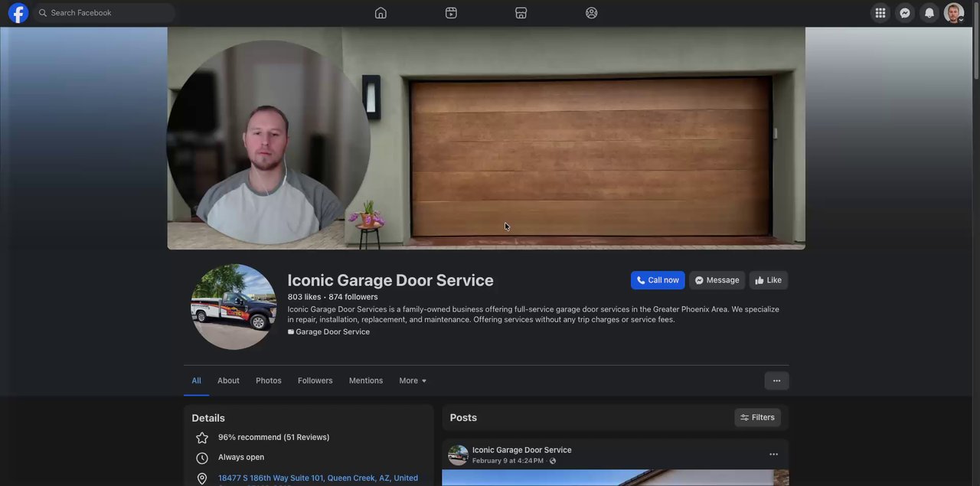Click the location pin icon
This screenshot has height=486, width=980.
point(202,478)
